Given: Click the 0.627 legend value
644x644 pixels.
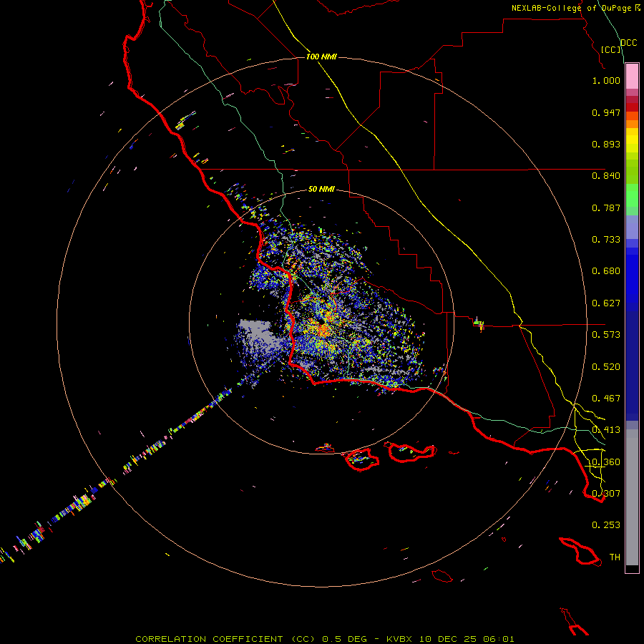Looking at the screenshot, I should tap(606, 303).
